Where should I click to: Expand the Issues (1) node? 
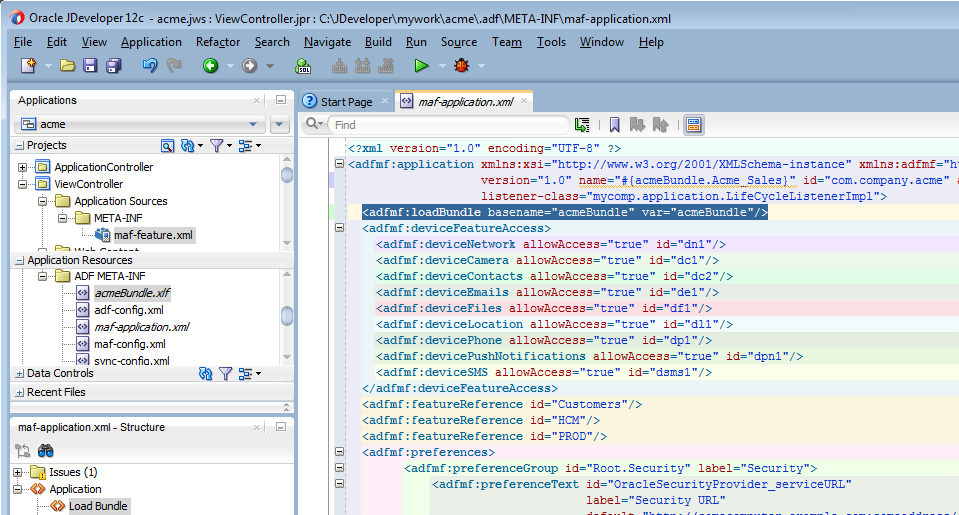coord(18,472)
